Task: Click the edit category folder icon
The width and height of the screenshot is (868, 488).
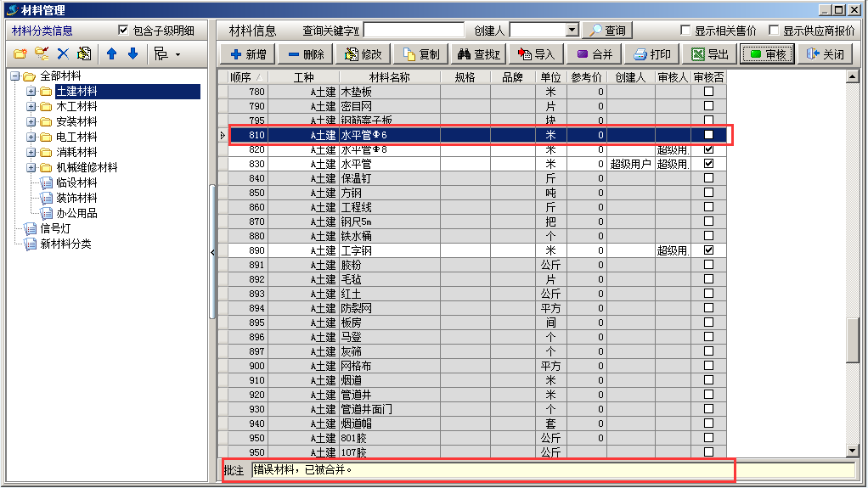Action: [41, 54]
